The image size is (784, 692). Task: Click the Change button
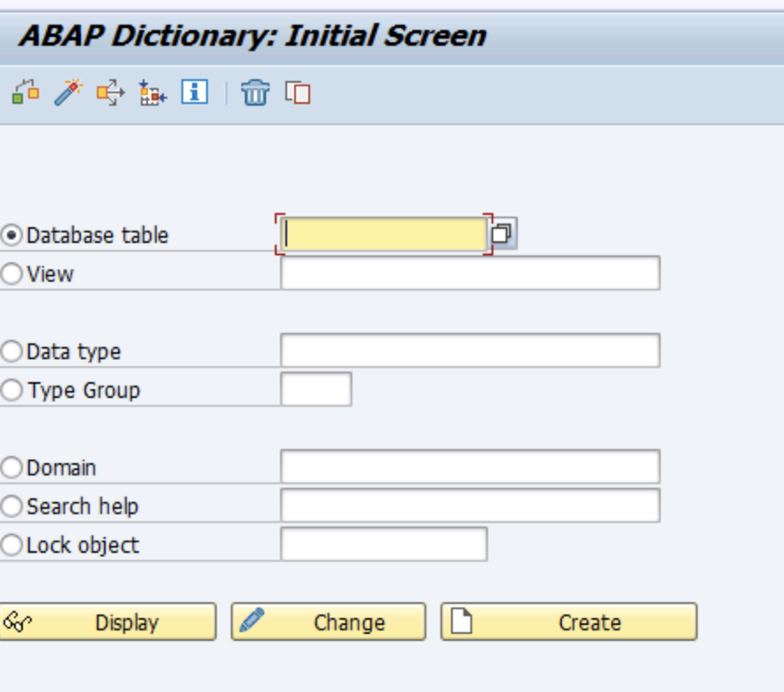(328, 622)
